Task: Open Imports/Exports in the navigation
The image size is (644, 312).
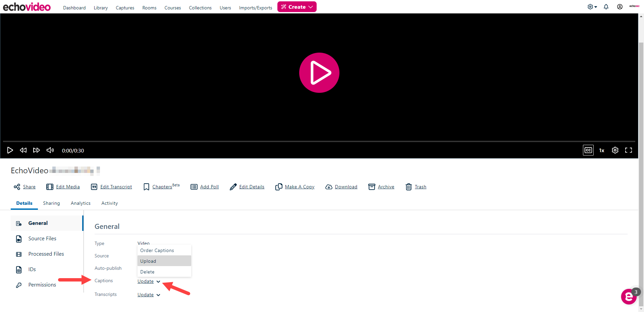Action: 256,8
